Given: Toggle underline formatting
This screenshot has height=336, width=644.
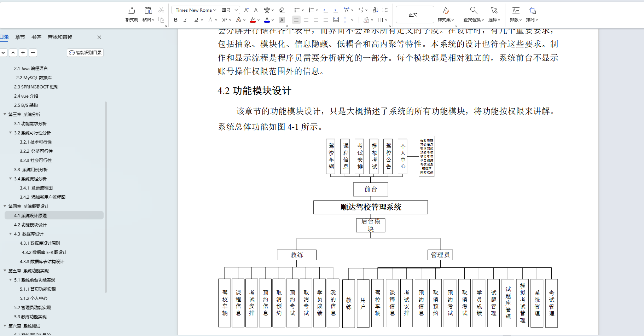Looking at the screenshot, I should point(196,20).
